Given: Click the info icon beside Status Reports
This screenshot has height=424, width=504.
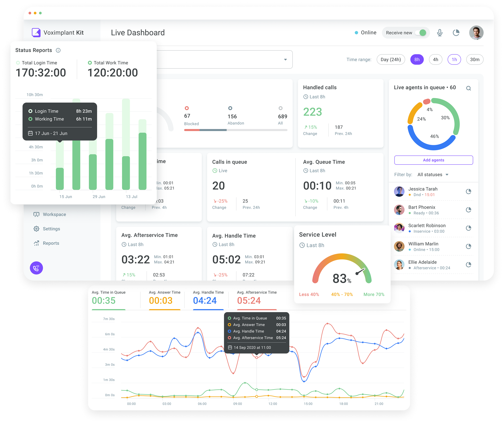Looking at the screenshot, I should 58,50.
